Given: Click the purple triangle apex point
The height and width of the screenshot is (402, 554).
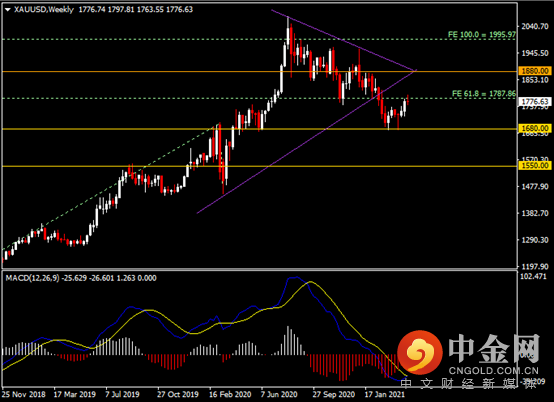Looking at the screenshot, I should coord(416,70).
